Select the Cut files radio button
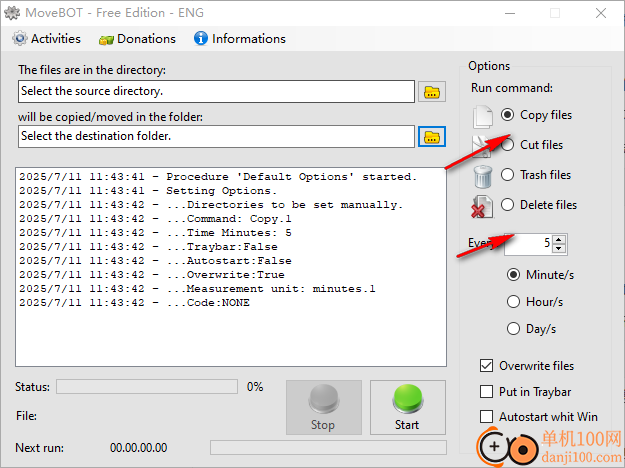 507,145
